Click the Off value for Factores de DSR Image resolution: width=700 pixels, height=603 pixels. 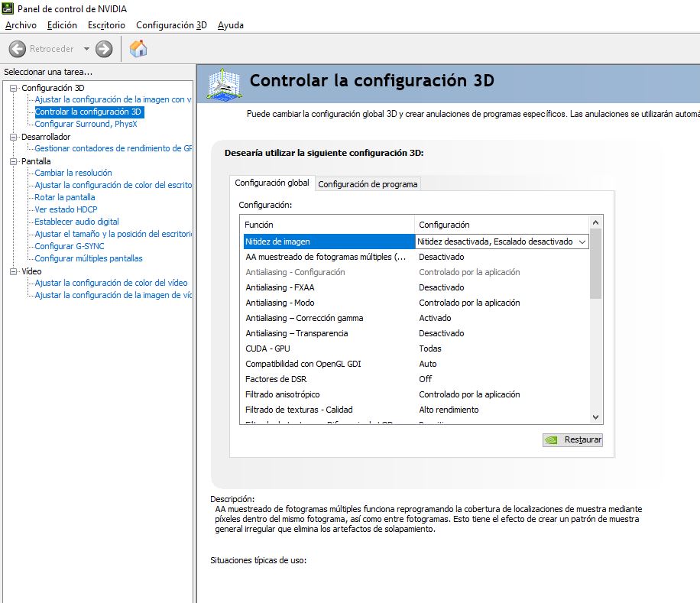[426, 379]
